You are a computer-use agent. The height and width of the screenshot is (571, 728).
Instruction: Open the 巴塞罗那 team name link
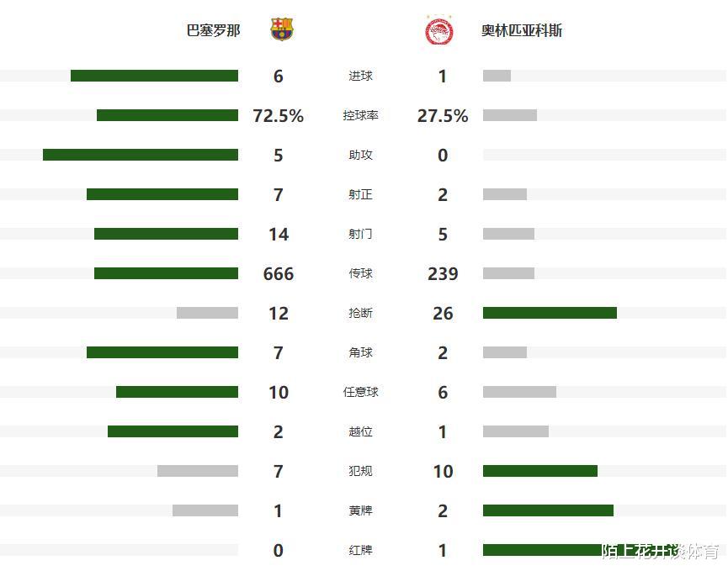pyautogui.click(x=213, y=30)
